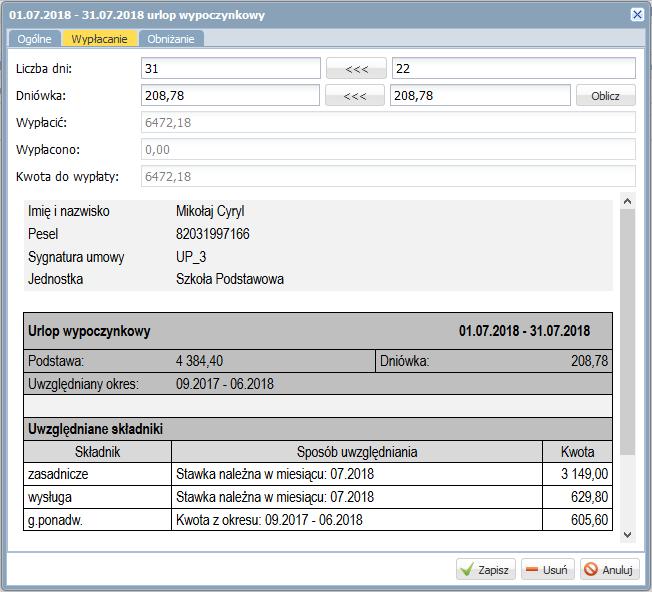Click the Kwota column header
This screenshot has width=652, height=592.
[x=577, y=452]
